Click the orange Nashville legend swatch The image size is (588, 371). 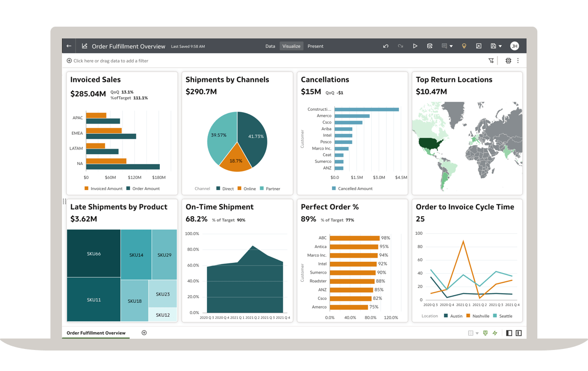click(x=468, y=316)
